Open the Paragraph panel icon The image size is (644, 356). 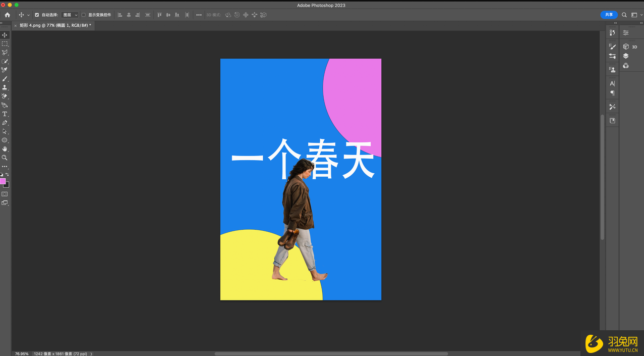coord(612,93)
